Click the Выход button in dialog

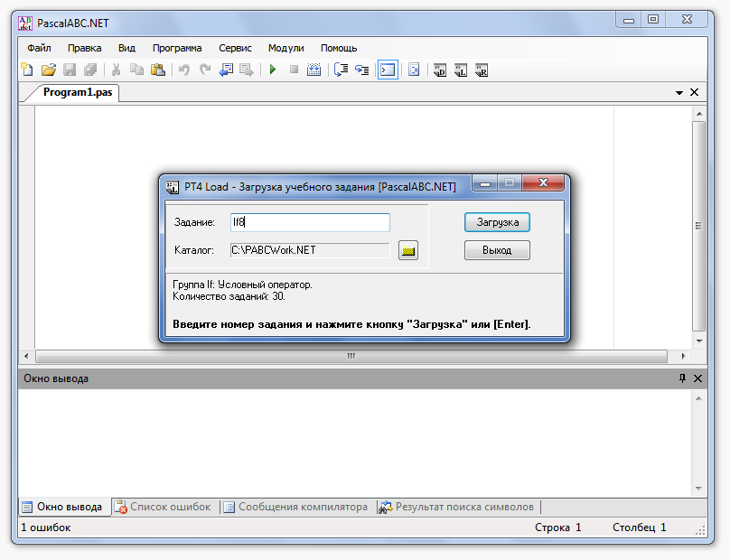tap(497, 250)
